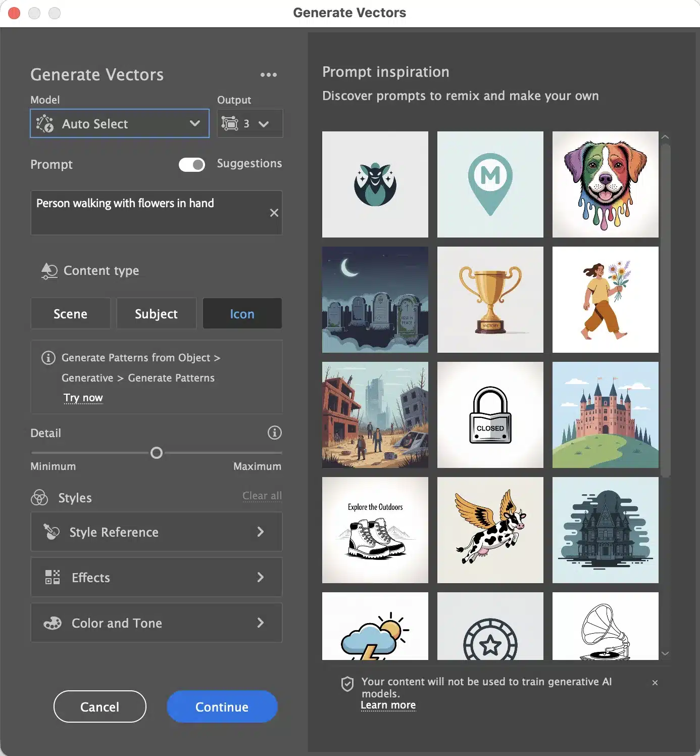Screen dimensions: 700x756
Task: Click the Auto Select model sparkle icon
Action: [x=45, y=123]
